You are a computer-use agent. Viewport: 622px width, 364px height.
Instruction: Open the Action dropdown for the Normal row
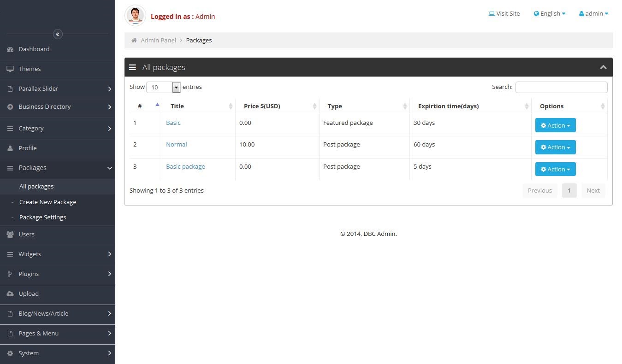coord(555,147)
